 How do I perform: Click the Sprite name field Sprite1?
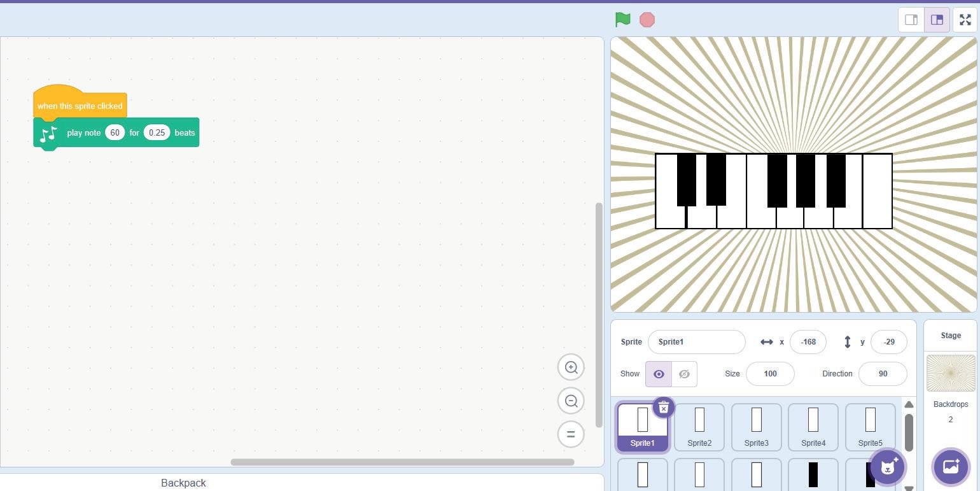[696, 342]
